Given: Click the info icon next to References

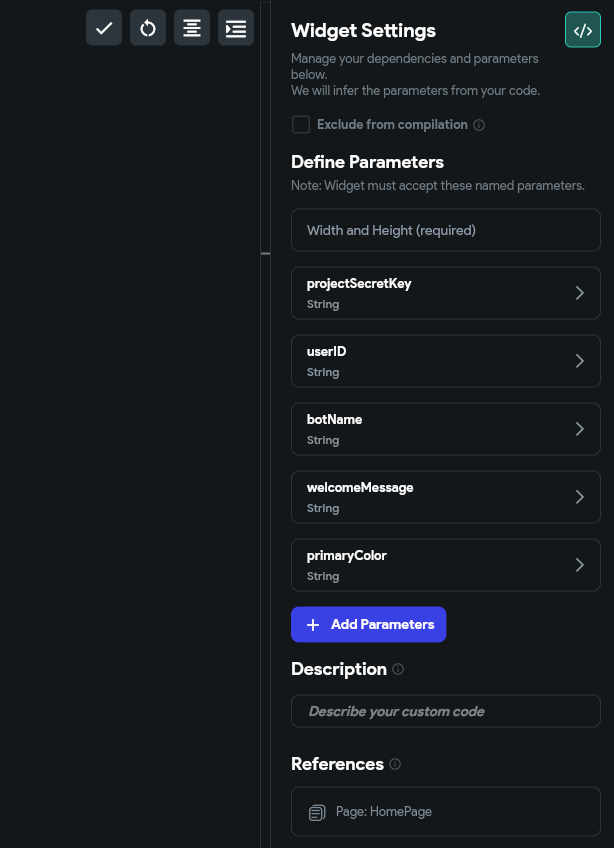Looking at the screenshot, I should tap(394, 764).
